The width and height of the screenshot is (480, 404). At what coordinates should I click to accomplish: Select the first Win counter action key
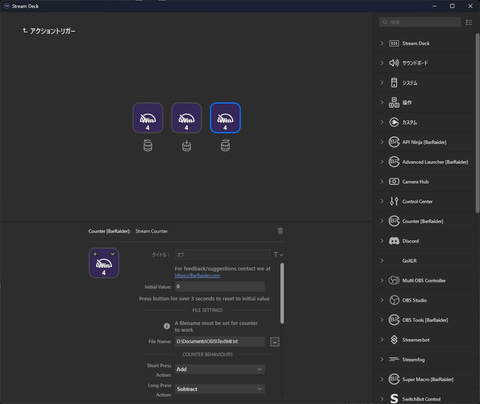point(148,118)
